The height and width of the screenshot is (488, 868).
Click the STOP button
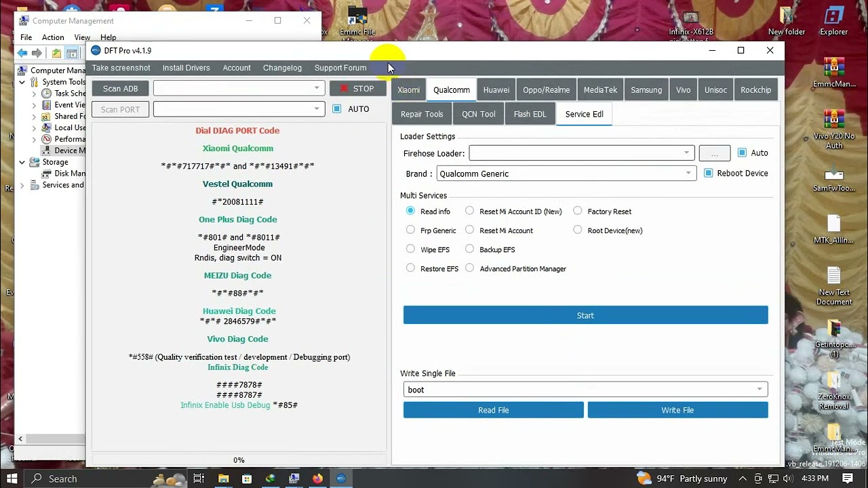(x=357, y=89)
